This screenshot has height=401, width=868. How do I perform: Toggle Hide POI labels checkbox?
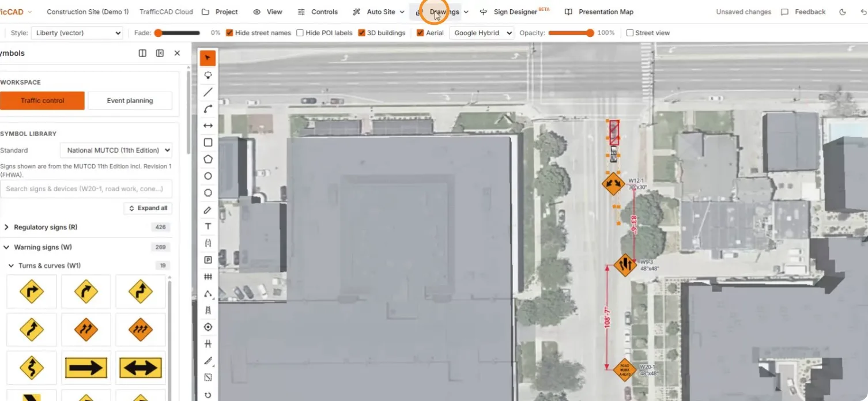tap(300, 33)
